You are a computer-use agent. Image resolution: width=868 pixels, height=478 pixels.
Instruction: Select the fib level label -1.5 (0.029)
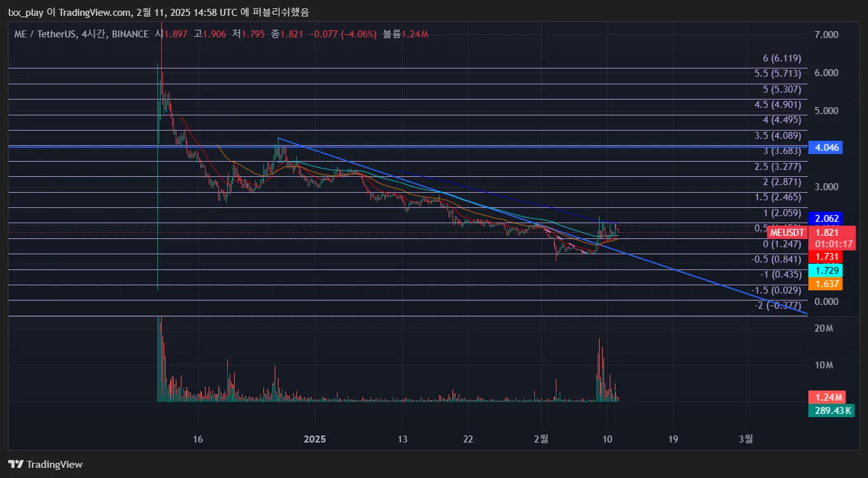776,290
